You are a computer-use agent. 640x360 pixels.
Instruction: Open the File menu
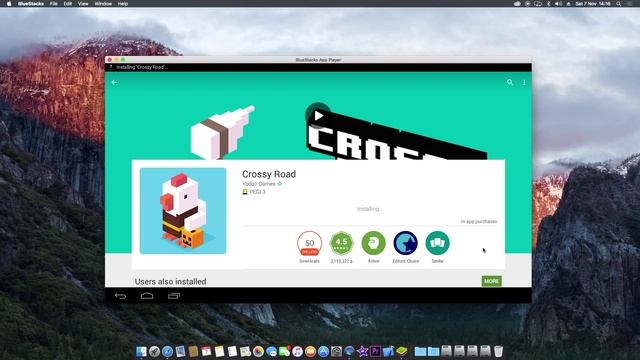53,4
